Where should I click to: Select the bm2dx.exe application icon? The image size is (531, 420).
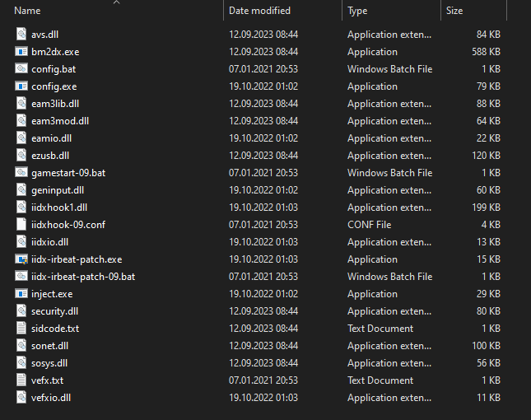22,52
